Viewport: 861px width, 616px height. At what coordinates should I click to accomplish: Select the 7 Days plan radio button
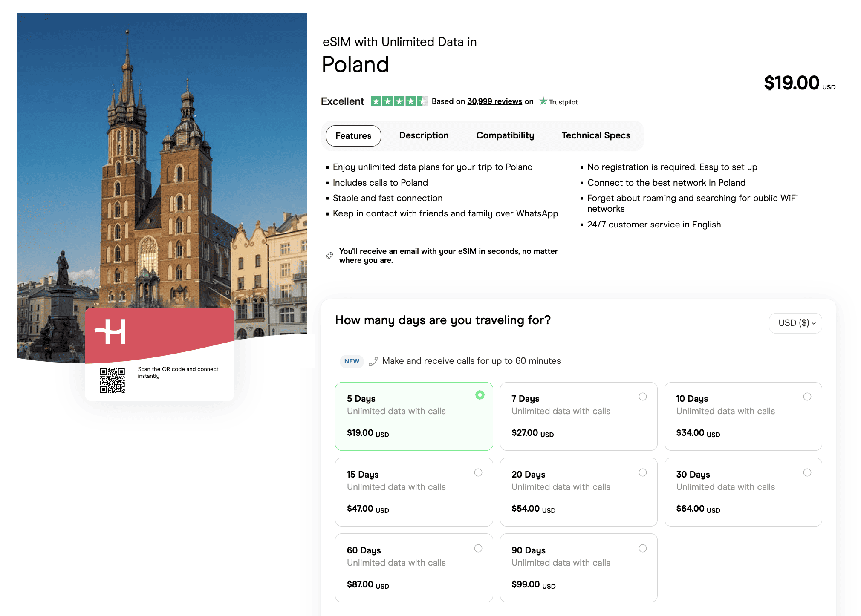click(642, 397)
